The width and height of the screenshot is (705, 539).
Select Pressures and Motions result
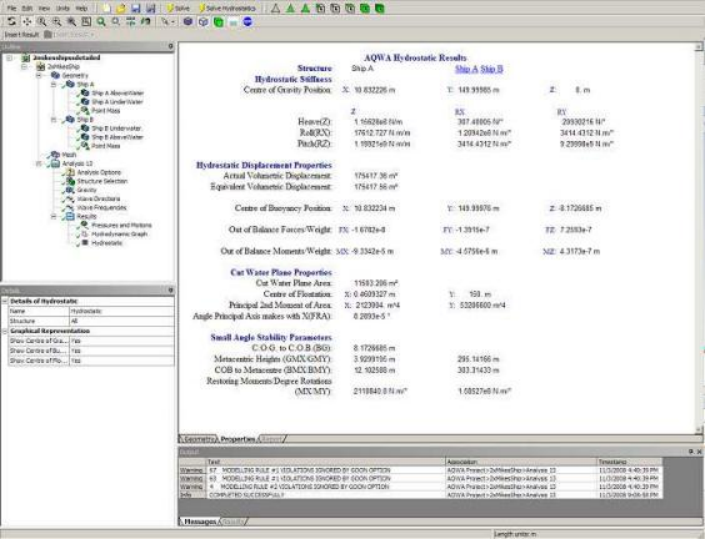[x=121, y=225]
